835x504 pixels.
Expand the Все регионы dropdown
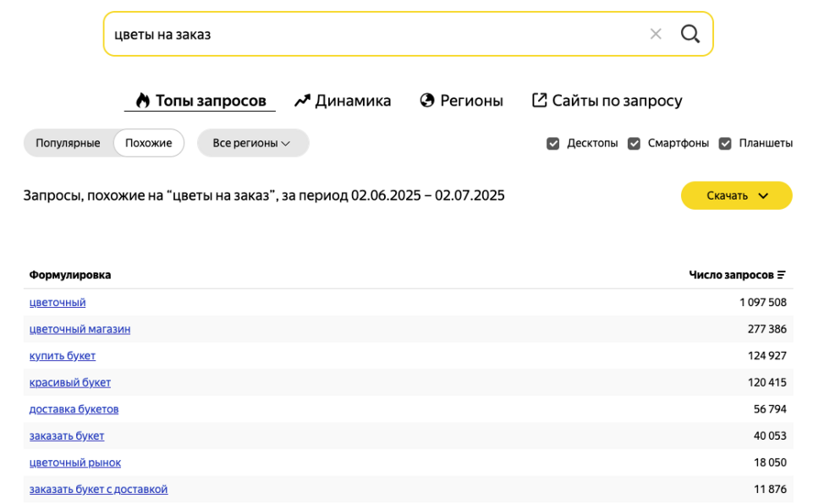coord(253,143)
